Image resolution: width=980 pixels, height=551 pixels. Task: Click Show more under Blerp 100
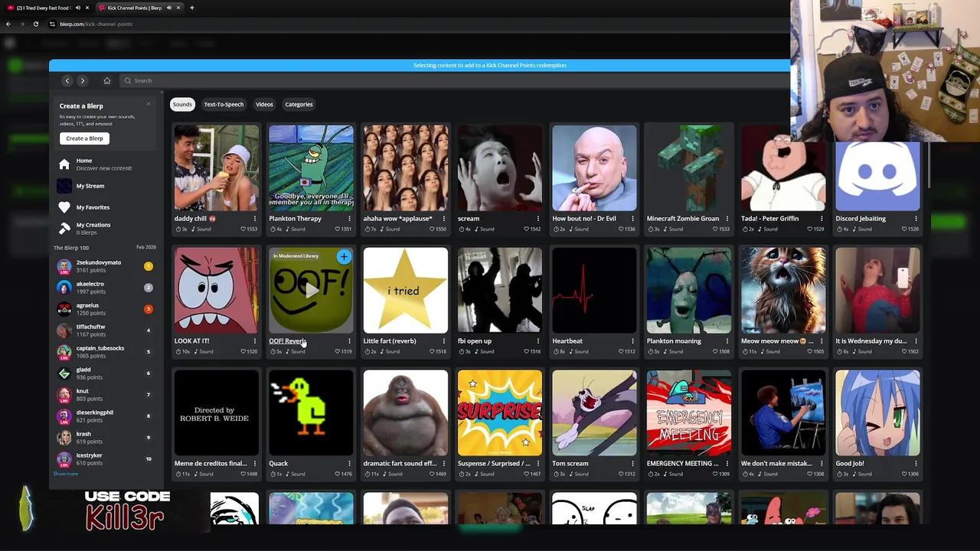(x=66, y=474)
